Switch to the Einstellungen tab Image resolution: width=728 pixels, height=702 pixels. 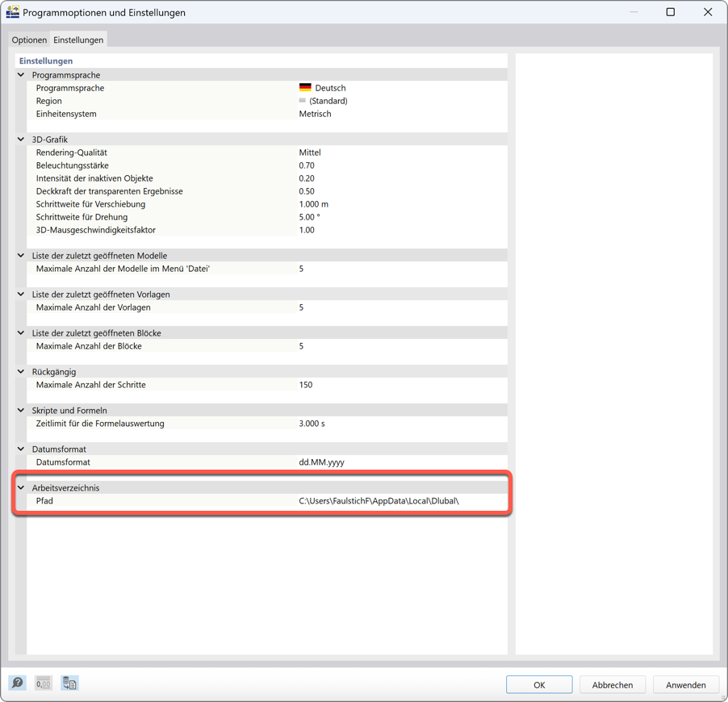click(77, 39)
